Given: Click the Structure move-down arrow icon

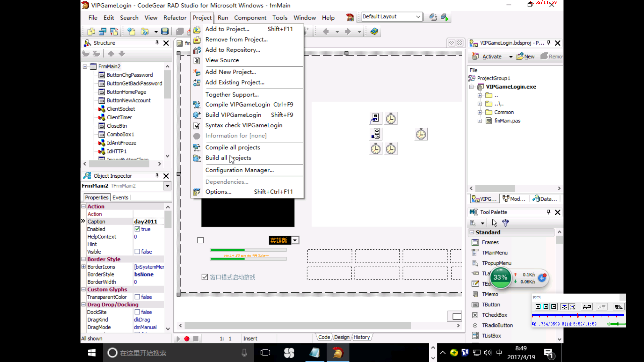Looking at the screenshot, I should pos(122,54).
